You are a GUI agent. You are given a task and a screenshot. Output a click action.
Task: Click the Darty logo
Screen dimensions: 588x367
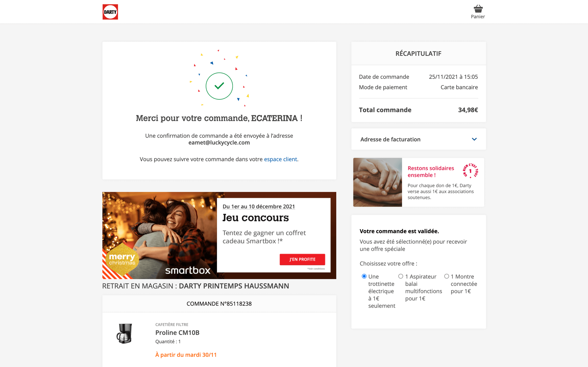click(110, 12)
